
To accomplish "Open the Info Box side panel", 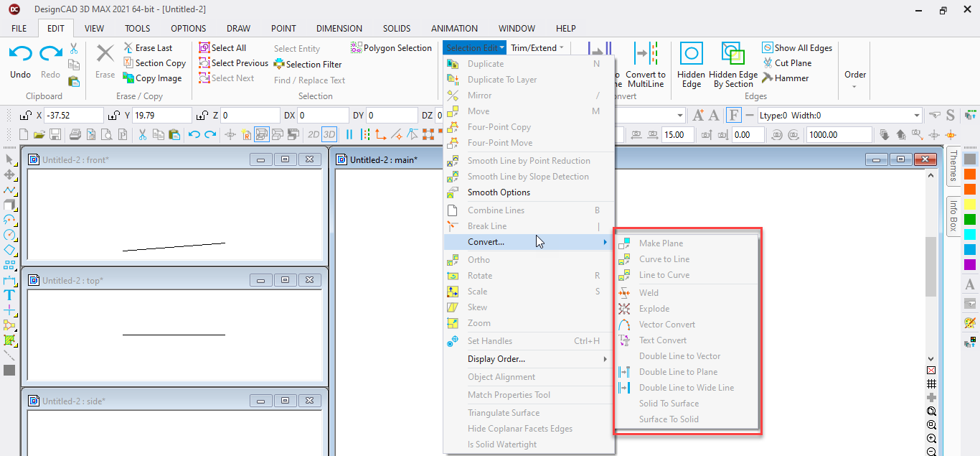I will 953,216.
